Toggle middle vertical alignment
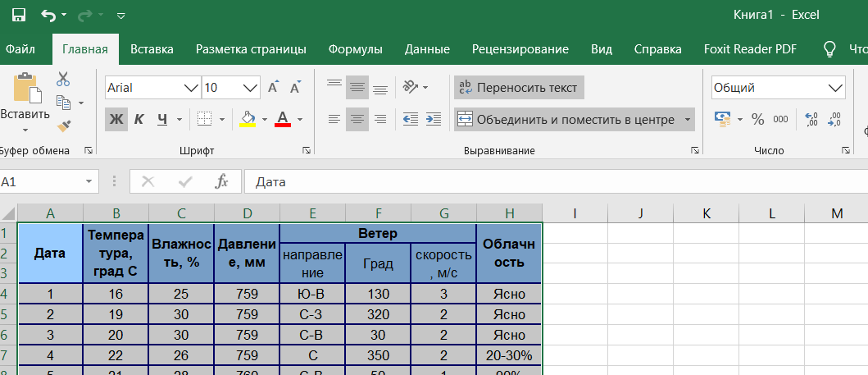The height and width of the screenshot is (375, 868). 357,87
